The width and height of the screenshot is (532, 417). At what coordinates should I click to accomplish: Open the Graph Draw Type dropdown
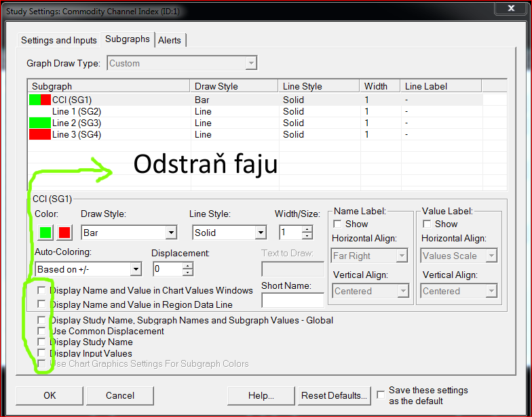182,63
